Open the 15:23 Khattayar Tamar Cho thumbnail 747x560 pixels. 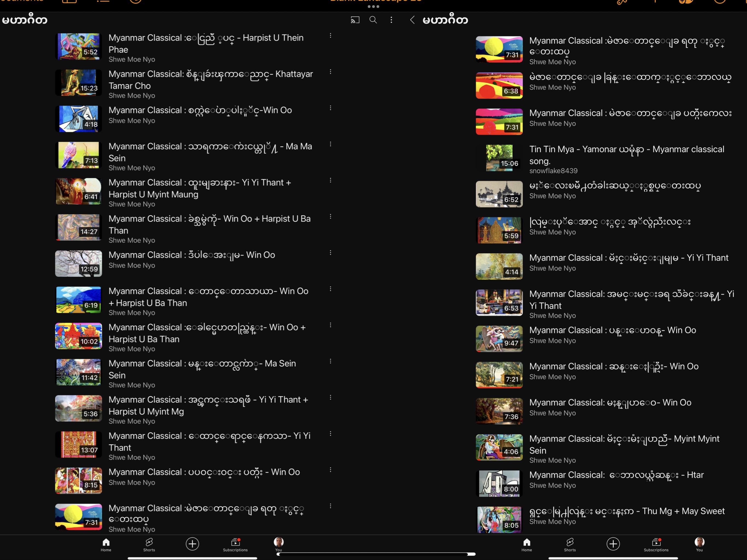pyautogui.click(x=78, y=82)
